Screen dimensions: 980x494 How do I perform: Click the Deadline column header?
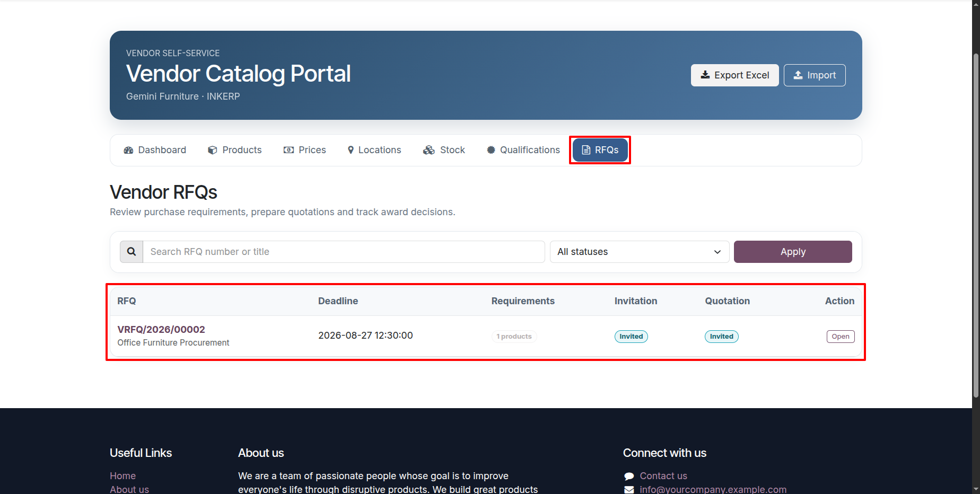(x=338, y=301)
